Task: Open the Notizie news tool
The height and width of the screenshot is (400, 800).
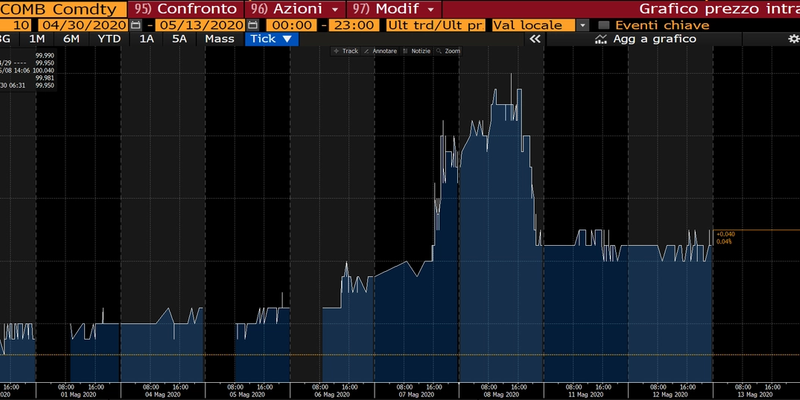Action: click(x=417, y=51)
